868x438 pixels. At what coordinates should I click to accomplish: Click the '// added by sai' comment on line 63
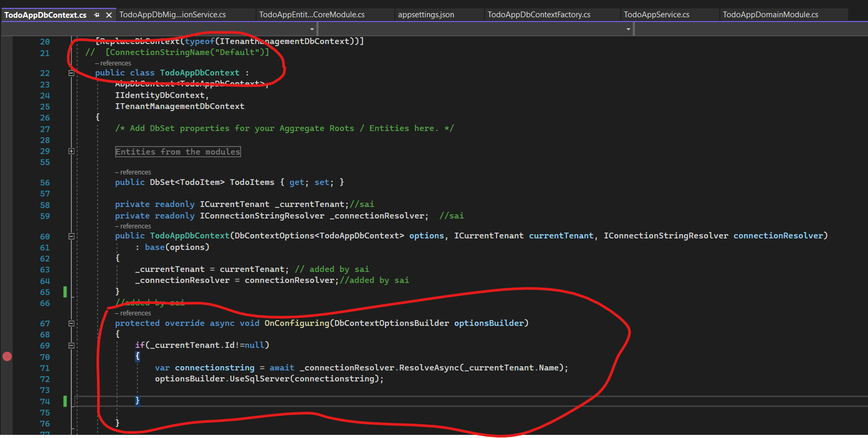[332, 269]
